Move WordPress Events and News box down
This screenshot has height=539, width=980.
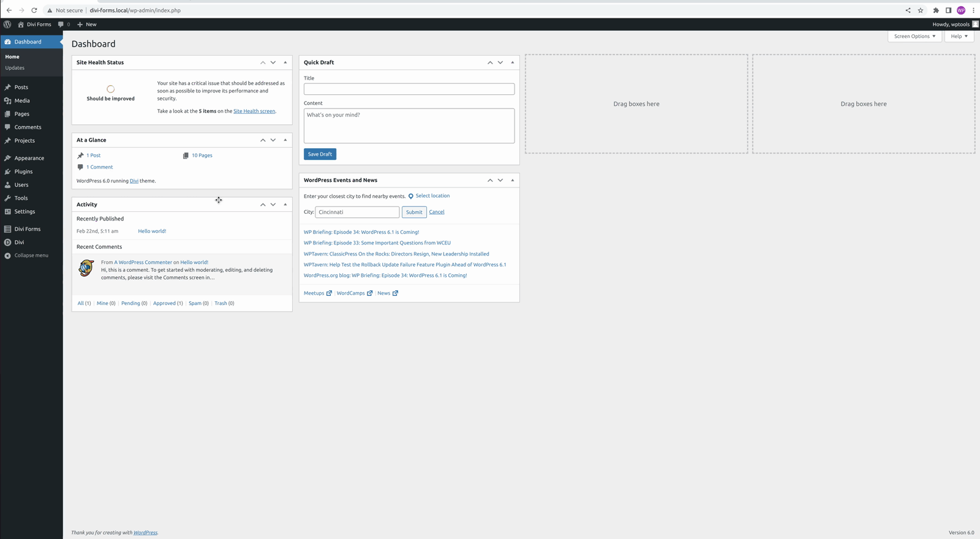[x=500, y=180]
